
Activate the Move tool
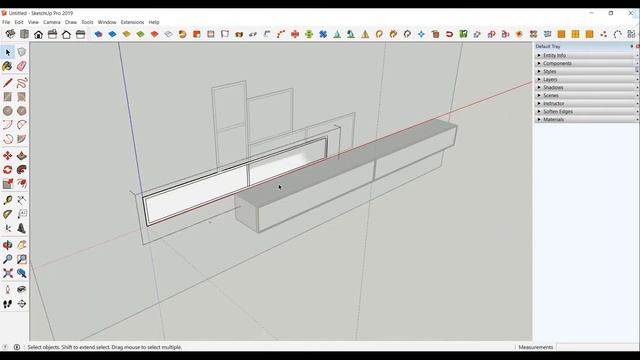(8, 156)
